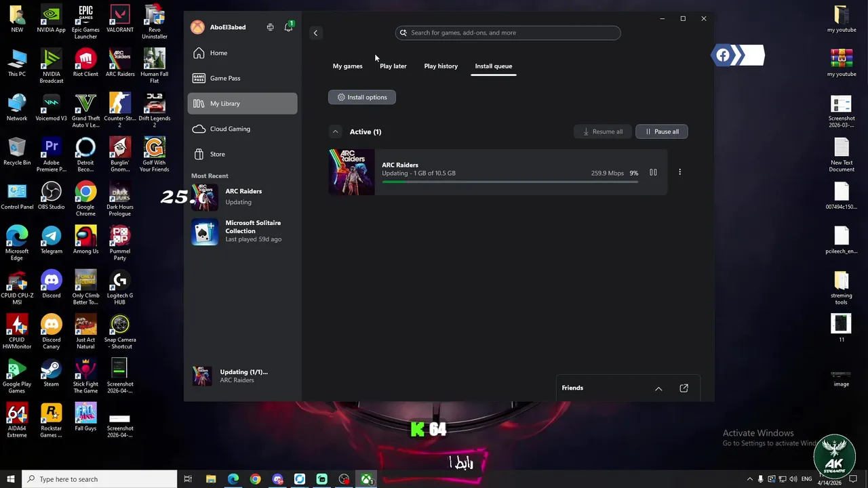Screen dimensions: 868x488
Task: Open the VALORANT desktop icon
Action: pos(120,20)
